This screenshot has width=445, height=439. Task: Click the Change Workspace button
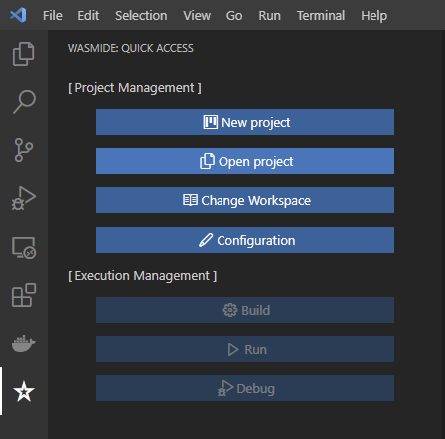coord(245,200)
